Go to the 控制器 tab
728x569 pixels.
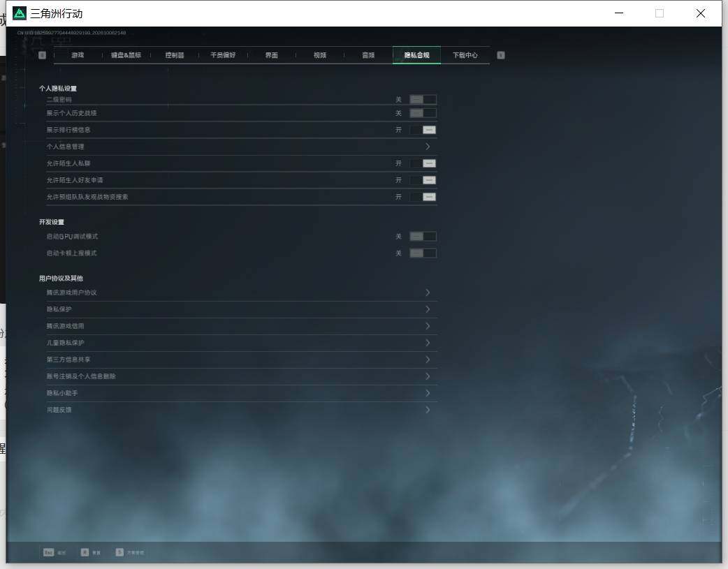[175, 55]
